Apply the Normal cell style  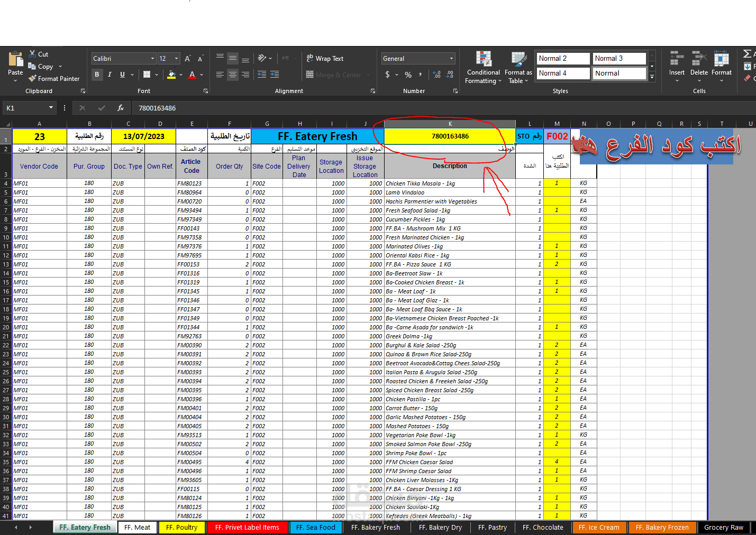[620, 73]
